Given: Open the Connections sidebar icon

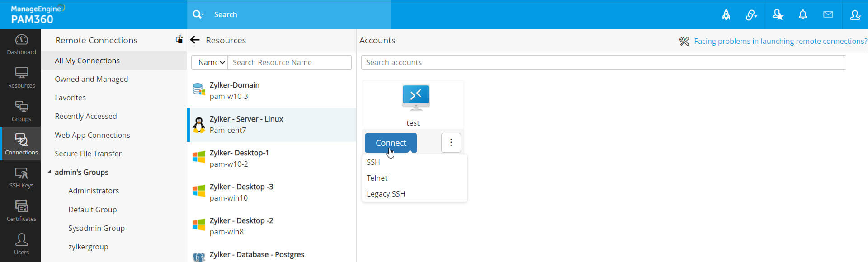Looking at the screenshot, I should [21, 144].
